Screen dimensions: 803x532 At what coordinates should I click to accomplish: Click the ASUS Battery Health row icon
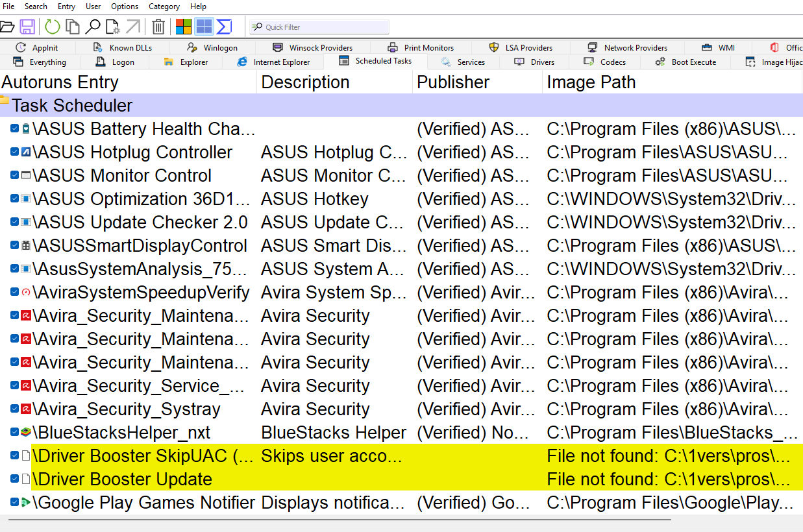pyautogui.click(x=26, y=129)
